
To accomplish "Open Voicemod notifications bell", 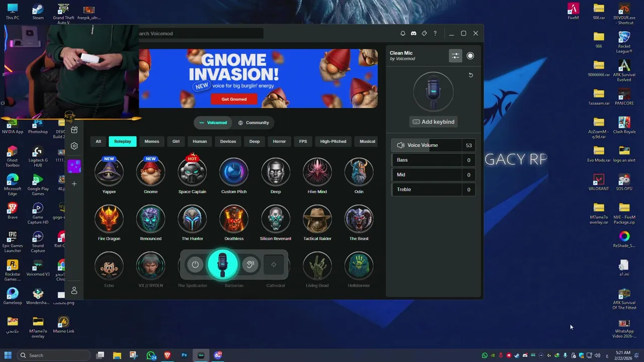I will tap(403, 33).
